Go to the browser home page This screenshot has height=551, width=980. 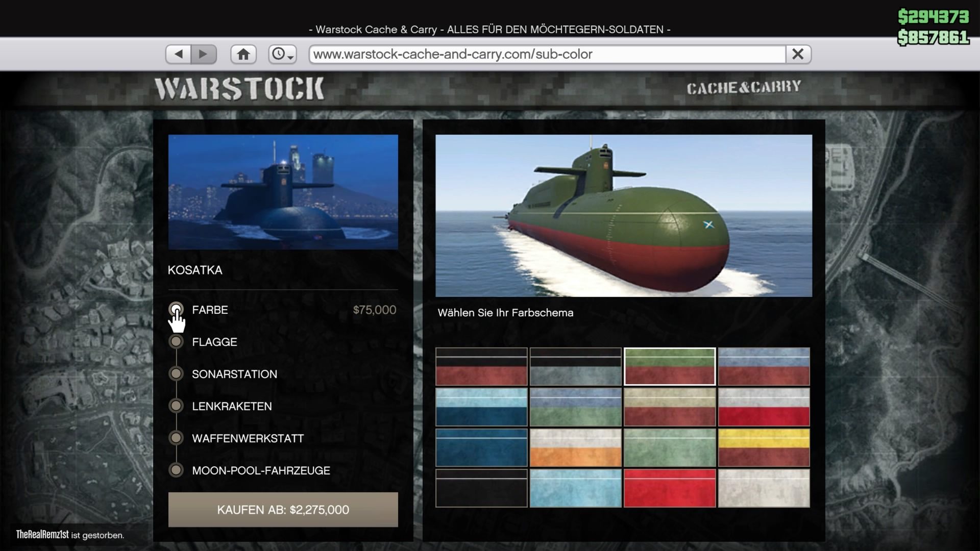(x=243, y=54)
